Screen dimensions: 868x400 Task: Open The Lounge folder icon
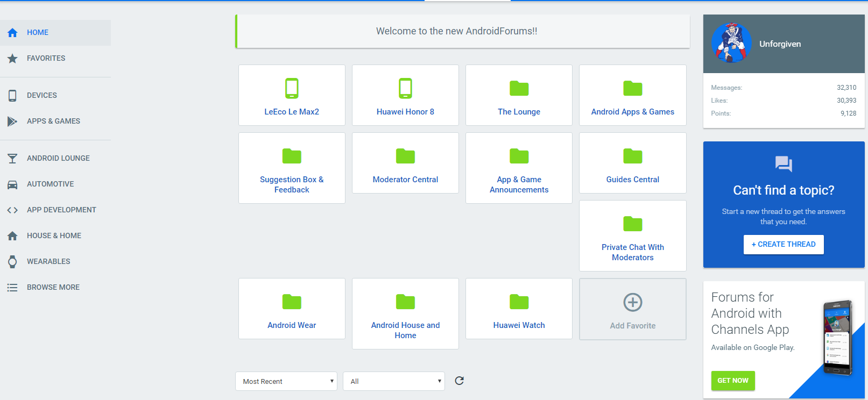tap(519, 88)
